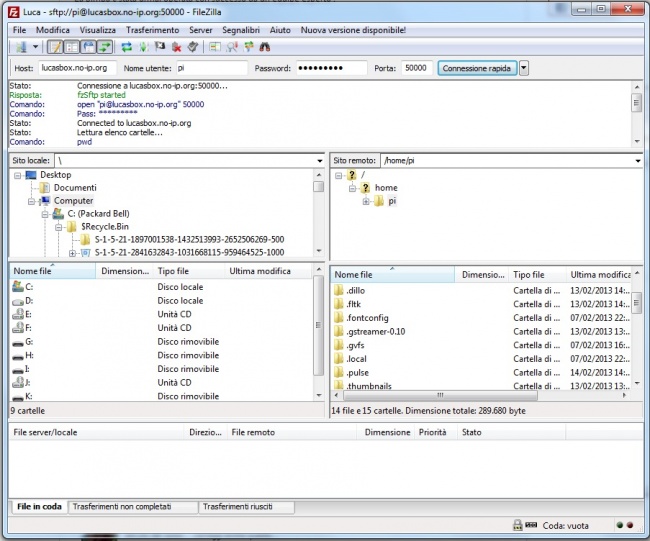Sort remote list by Tipo file header
650x541 pixels.
[537, 274]
